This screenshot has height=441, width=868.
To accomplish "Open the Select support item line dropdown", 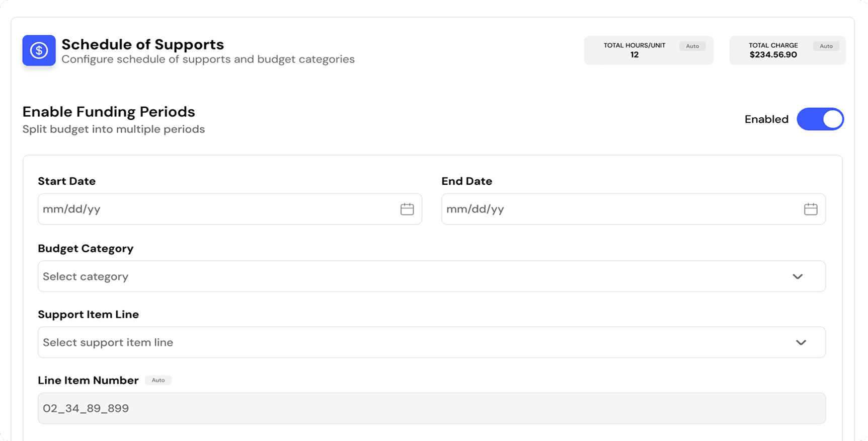I will [432, 342].
